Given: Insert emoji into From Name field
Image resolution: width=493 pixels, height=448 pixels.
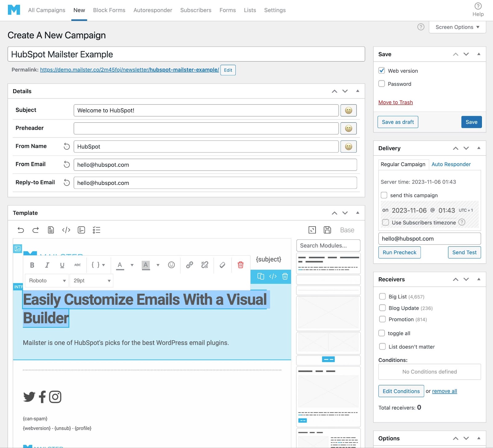Looking at the screenshot, I should click(348, 146).
